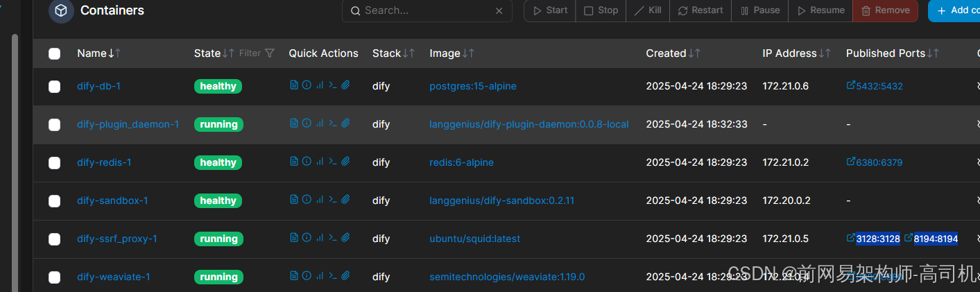This screenshot has width=980, height=292.
Task: Open published port 8194:8194 link
Action: [931, 239]
